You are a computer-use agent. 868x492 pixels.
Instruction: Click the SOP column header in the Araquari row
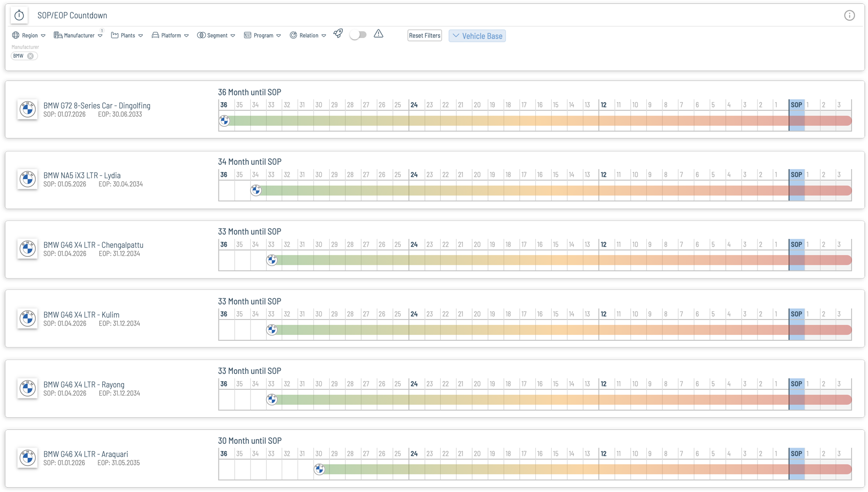click(797, 453)
